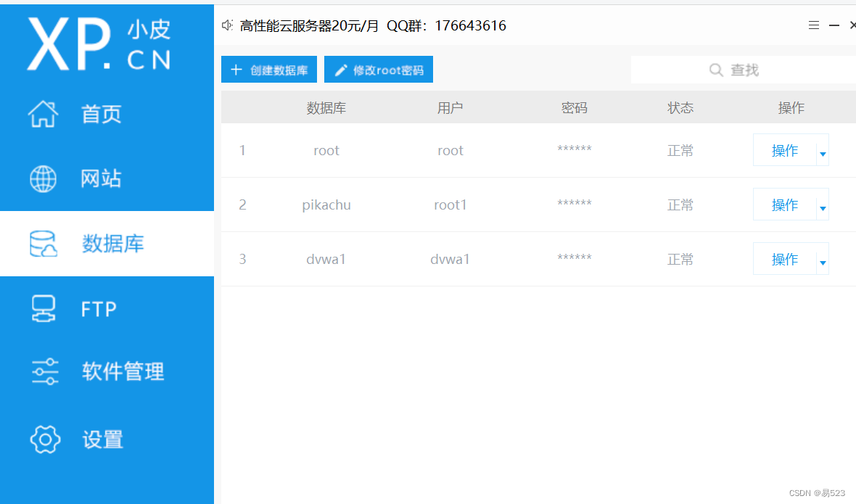Mute the announcement via the speaker icon
Screen dimensions: 856x504
226,24
